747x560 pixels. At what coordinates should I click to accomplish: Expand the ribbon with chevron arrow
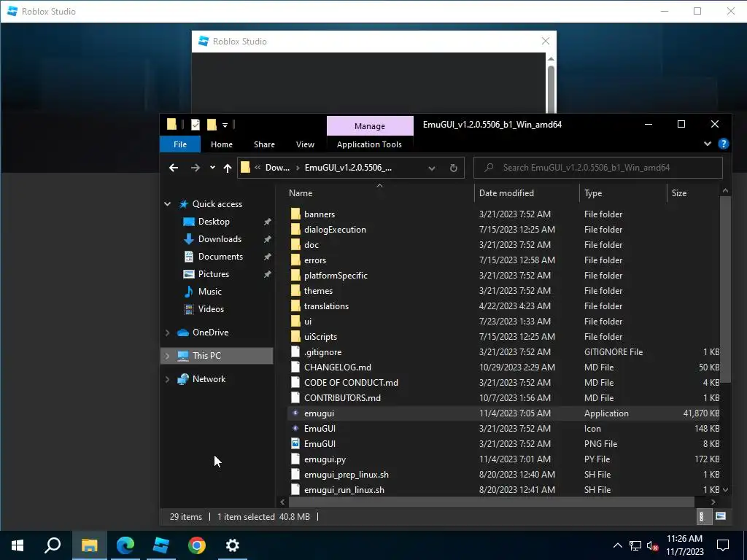coord(708,144)
